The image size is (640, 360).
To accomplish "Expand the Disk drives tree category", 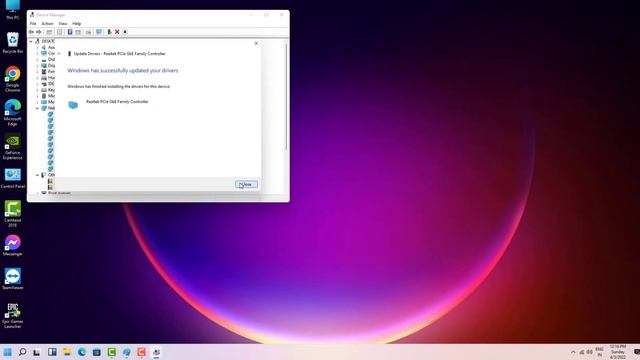I will point(37,60).
